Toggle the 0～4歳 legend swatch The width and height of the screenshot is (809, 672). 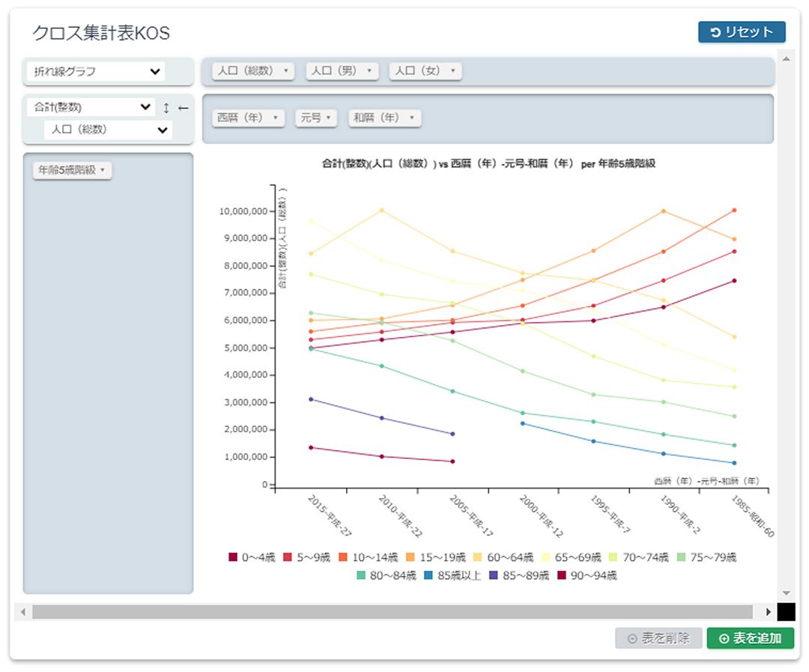tap(233, 557)
